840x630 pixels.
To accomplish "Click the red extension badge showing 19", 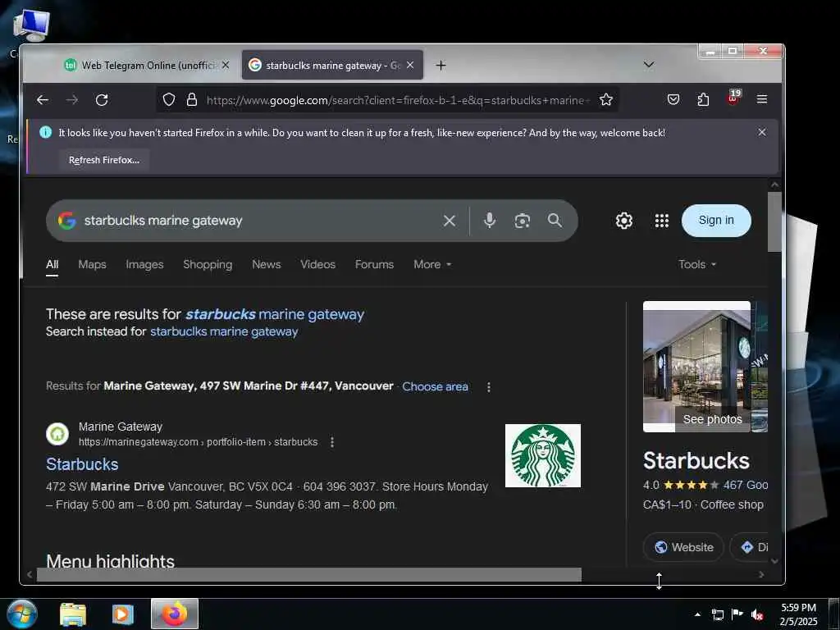I will 733,98.
